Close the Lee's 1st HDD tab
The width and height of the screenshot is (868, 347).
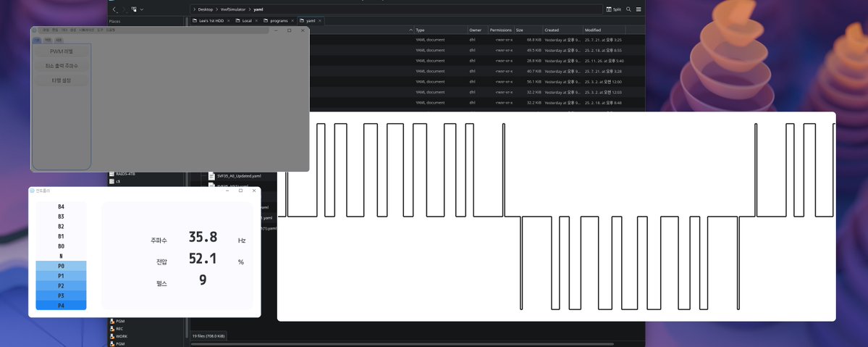click(x=228, y=20)
